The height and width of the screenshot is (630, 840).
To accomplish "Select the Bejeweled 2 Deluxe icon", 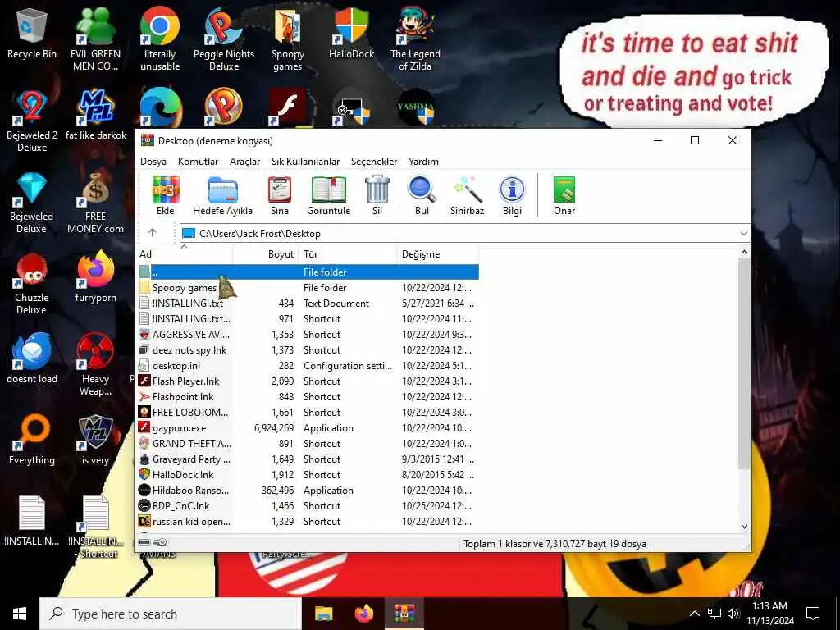I will (x=32, y=121).
